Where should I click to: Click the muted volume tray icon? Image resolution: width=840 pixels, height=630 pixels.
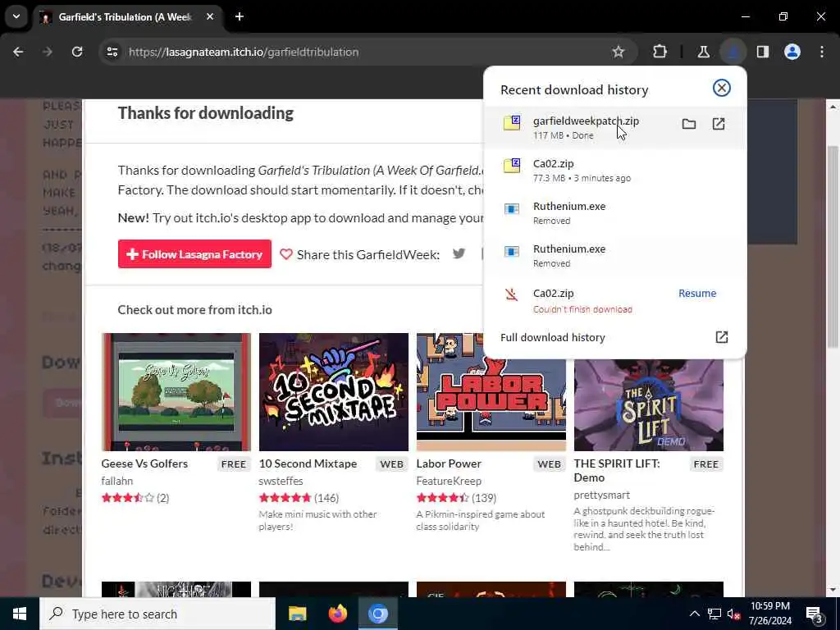tap(734, 614)
